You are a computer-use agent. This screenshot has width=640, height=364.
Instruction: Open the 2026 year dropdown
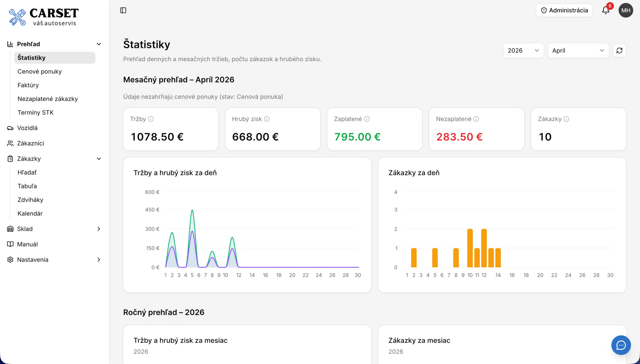tap(524, 51)
